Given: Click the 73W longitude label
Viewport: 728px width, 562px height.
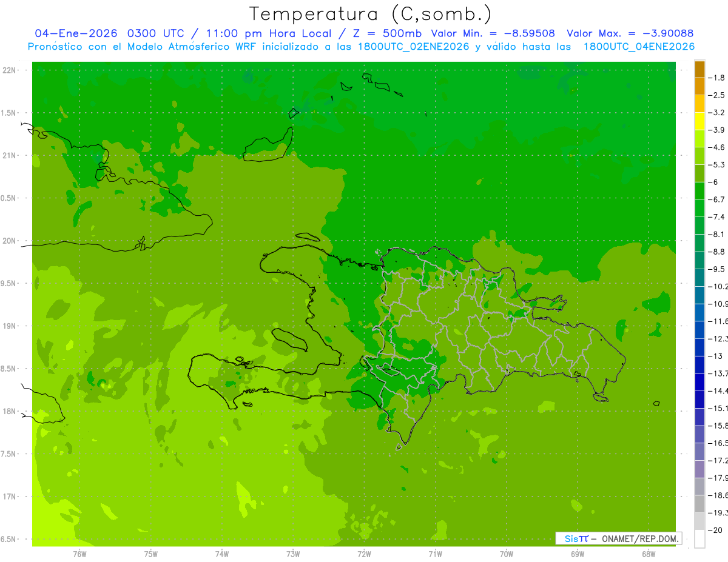Looking at the screenshot, I should coord(293,554).
